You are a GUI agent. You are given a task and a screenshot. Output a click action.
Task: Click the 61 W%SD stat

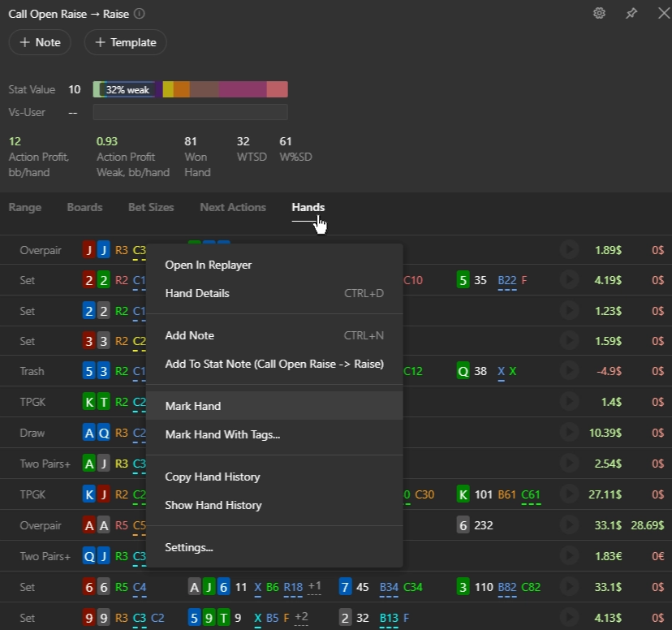pos(286,141)
